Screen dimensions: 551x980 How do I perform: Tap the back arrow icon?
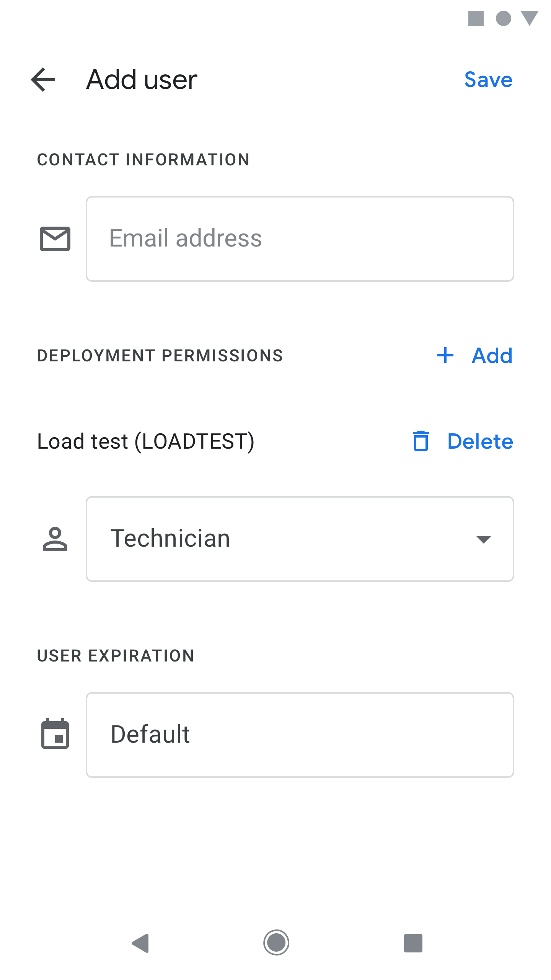point(43,80)
